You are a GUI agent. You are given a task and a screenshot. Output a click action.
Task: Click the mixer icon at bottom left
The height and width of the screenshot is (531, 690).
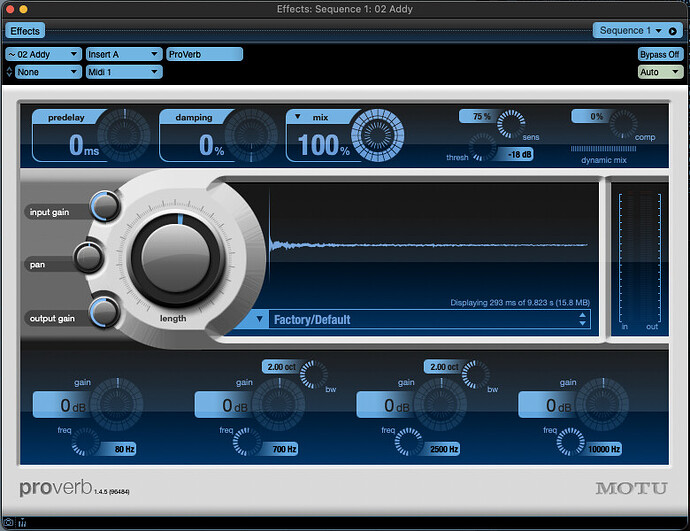click(22, 523)
